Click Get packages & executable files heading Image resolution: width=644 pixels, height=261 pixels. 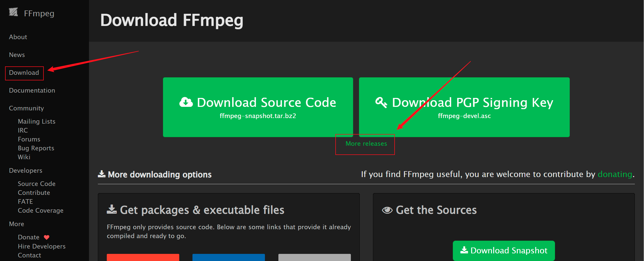pos(202,210)
